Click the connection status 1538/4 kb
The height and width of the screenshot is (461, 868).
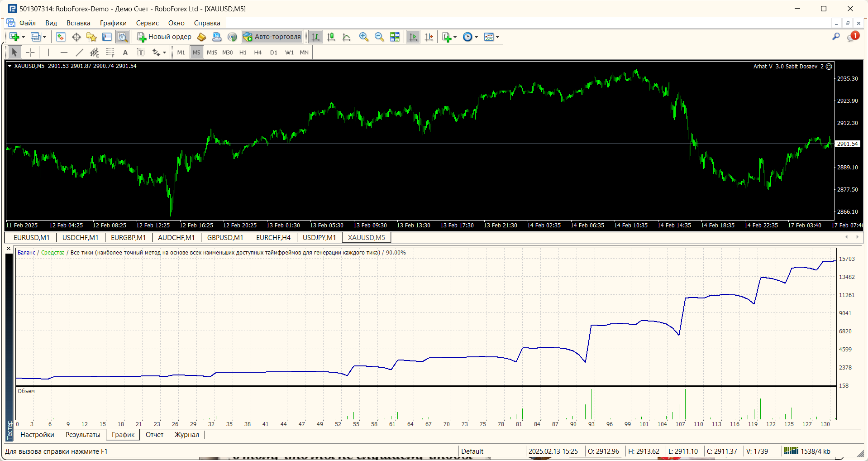click(807, 451)
